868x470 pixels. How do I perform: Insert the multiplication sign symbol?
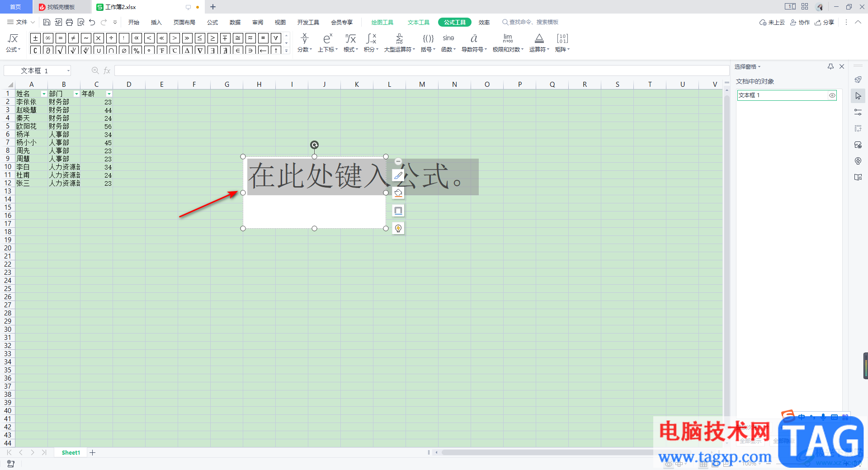point(99,38)
